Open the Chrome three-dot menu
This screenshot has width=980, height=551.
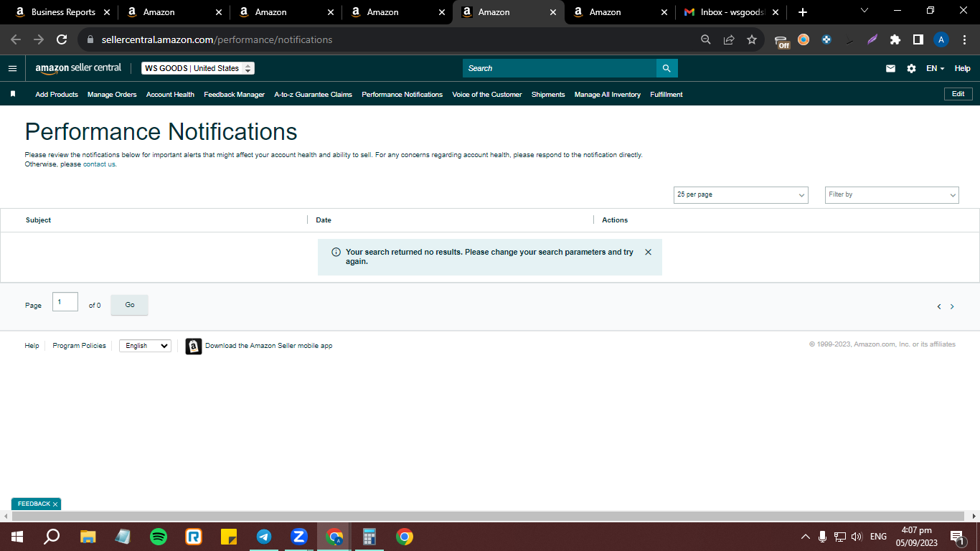[964, 39]
